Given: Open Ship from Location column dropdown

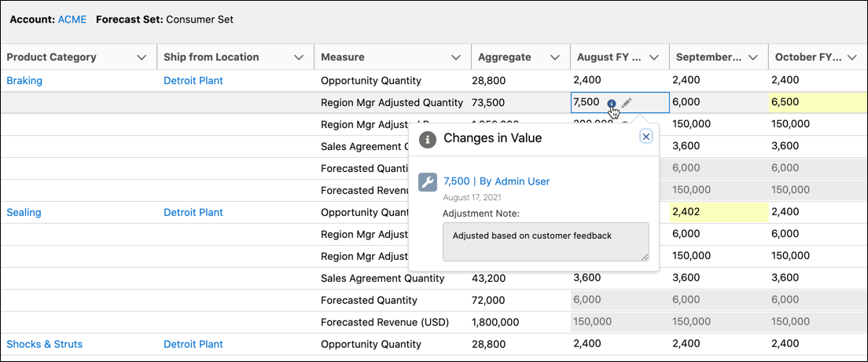Looking at the screenshot, I should [299, 57].
